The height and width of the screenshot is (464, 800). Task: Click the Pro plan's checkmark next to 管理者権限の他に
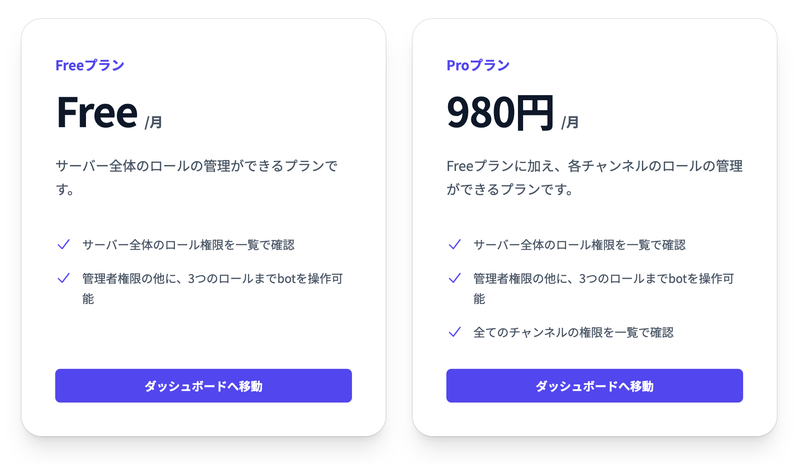pyautogui.click(x=454, y=278)
